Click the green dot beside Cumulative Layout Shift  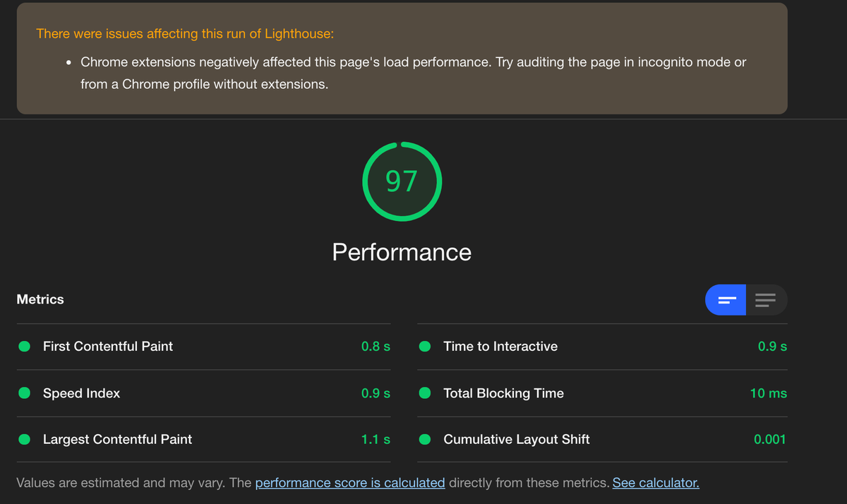pos(425,439)
